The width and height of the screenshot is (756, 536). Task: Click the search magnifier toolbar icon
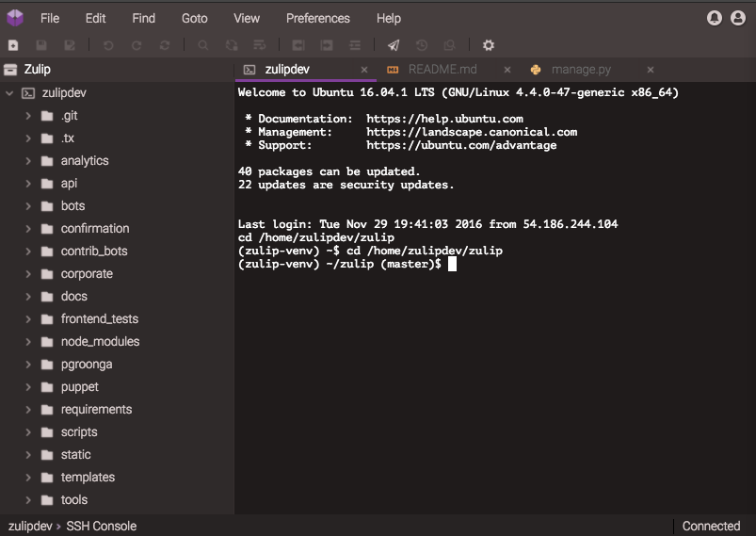(203, 45)
